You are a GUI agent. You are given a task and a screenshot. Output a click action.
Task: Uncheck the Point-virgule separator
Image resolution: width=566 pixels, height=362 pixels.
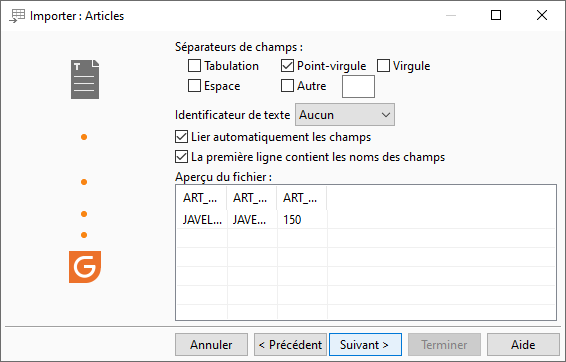[x=287, y=66]
